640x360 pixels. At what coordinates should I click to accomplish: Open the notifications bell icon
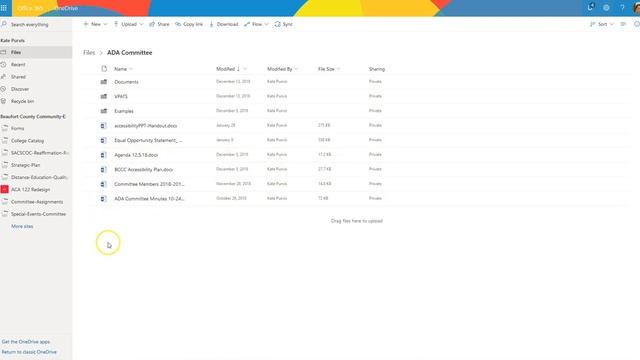591,7
